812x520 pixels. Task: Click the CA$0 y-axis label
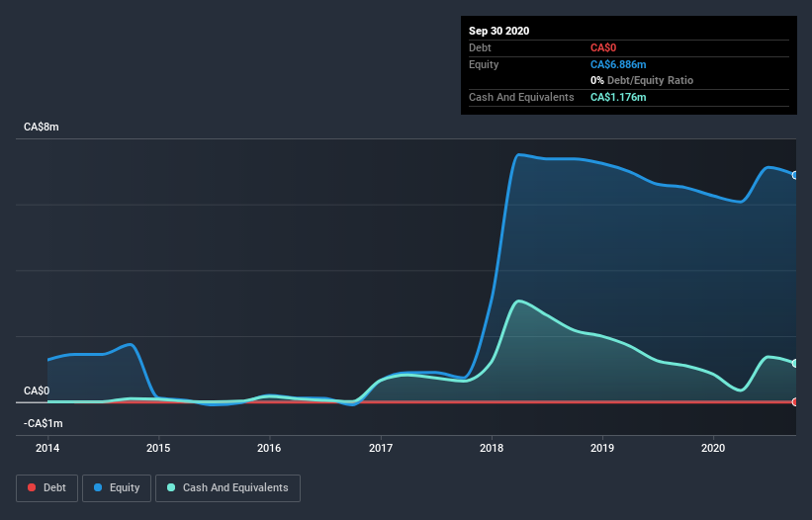pyautogui.click(x=37, y=390)
